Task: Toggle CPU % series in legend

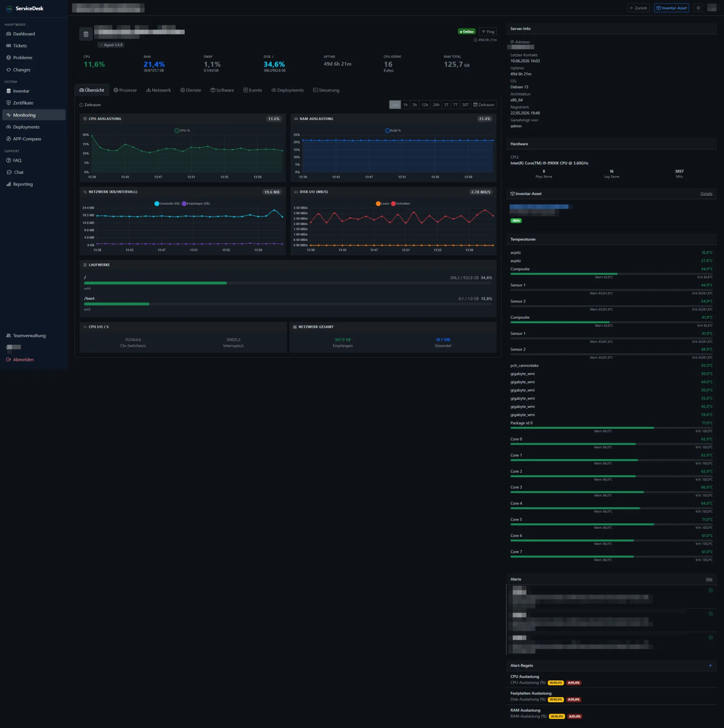Action: pos(182,130)
